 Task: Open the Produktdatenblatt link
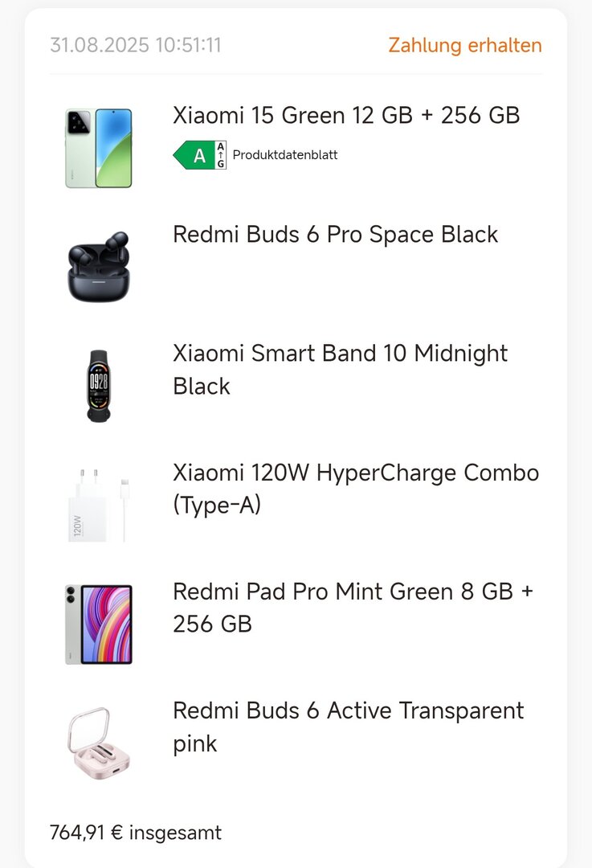pyautogui.click(x=285, y=155)
